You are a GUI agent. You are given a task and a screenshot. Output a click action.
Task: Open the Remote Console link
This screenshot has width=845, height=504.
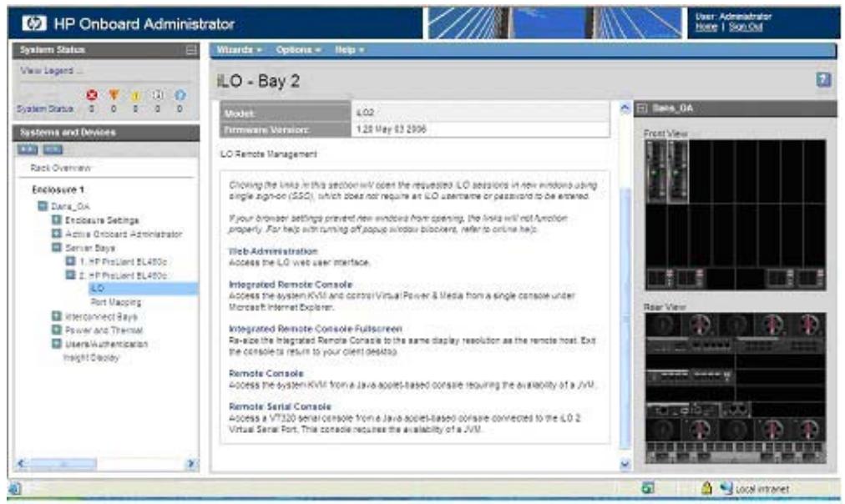[266, 373]
